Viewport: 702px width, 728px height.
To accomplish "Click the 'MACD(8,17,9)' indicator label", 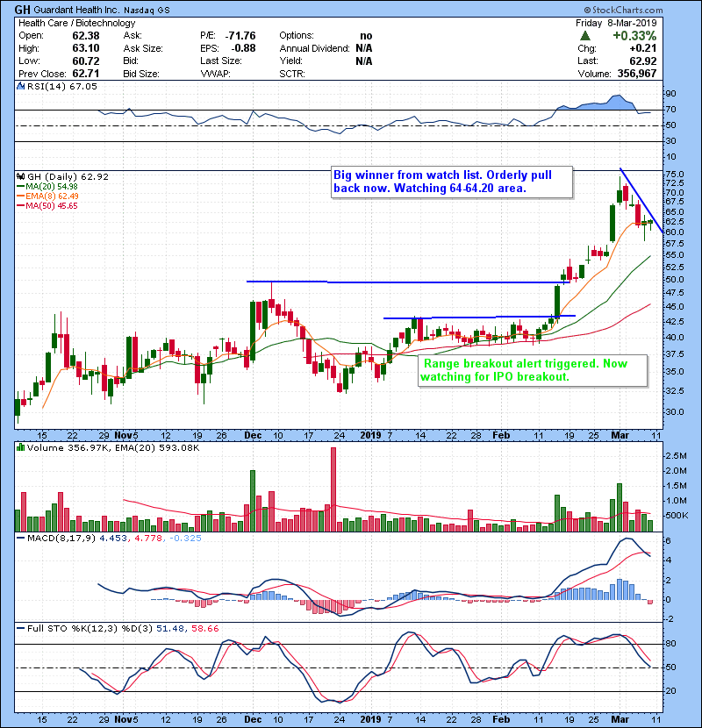I will pos(61,539).
